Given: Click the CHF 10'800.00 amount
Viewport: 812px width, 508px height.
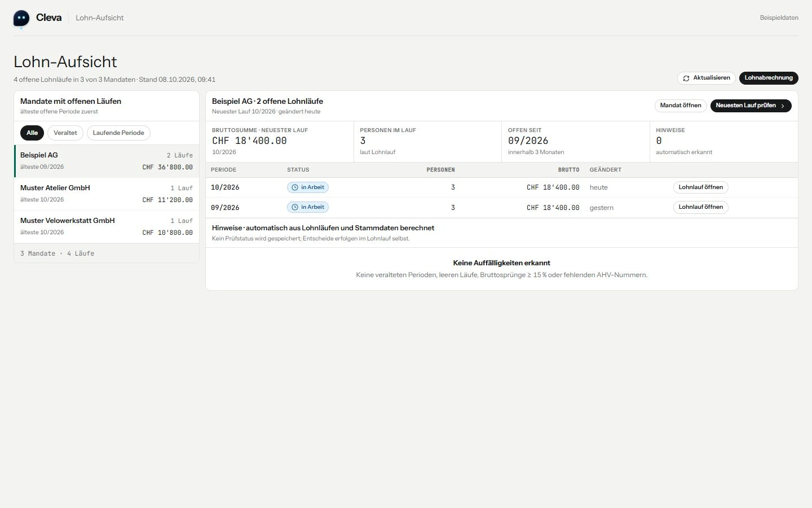Looking at the screenshot, I should click(167, 233).
